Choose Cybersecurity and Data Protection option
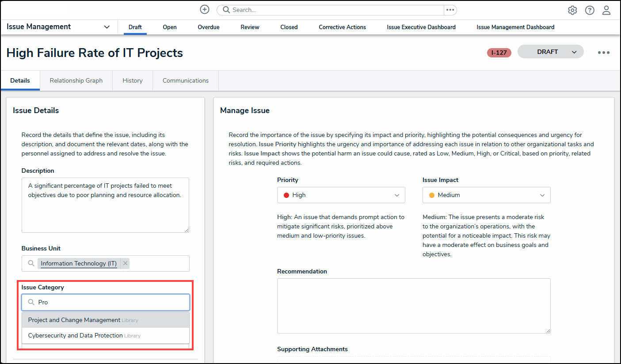621x364 pixels. click(75, 335)
